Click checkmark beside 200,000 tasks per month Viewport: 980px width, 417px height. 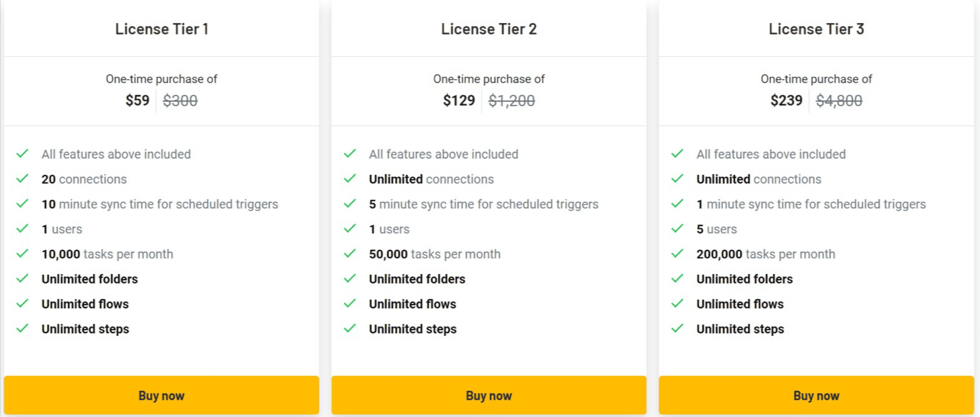[x=677, y=253]
